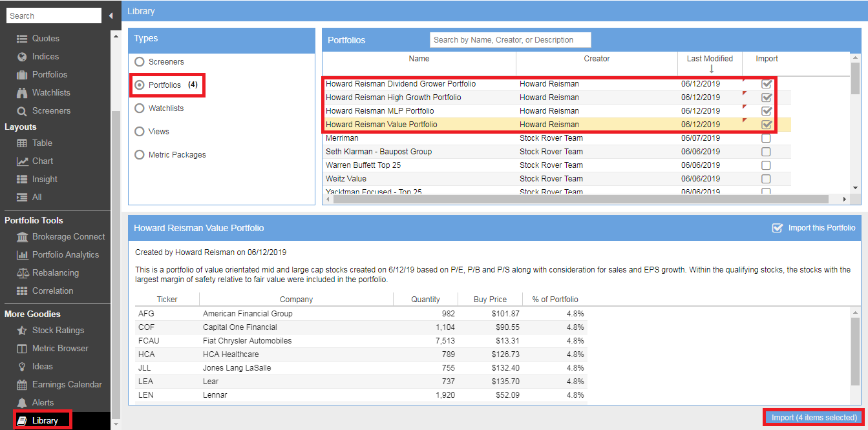Click the Rebalancing scales icon

[x=22, y=273]
